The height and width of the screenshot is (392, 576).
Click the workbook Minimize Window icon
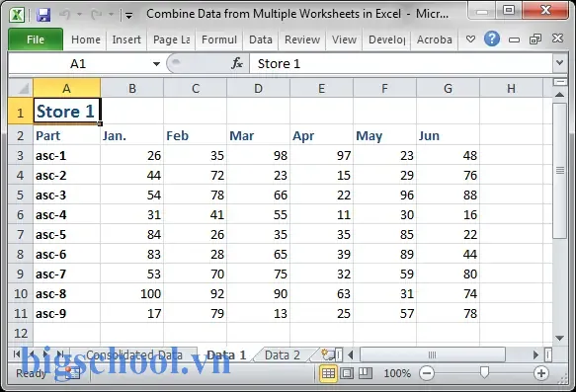pyautogui.click(x=514, y=39)
